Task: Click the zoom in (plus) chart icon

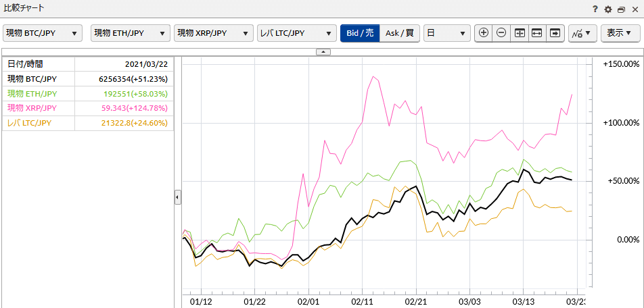Action: point(484,33)
